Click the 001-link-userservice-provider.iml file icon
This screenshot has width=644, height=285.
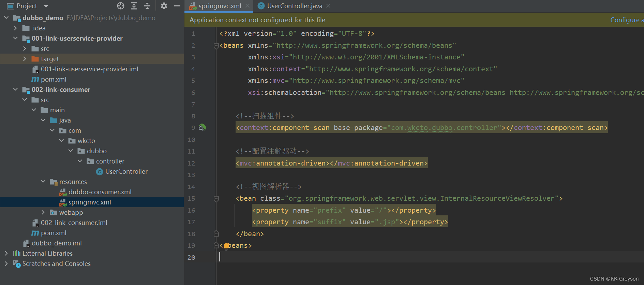tap(35, 69)
